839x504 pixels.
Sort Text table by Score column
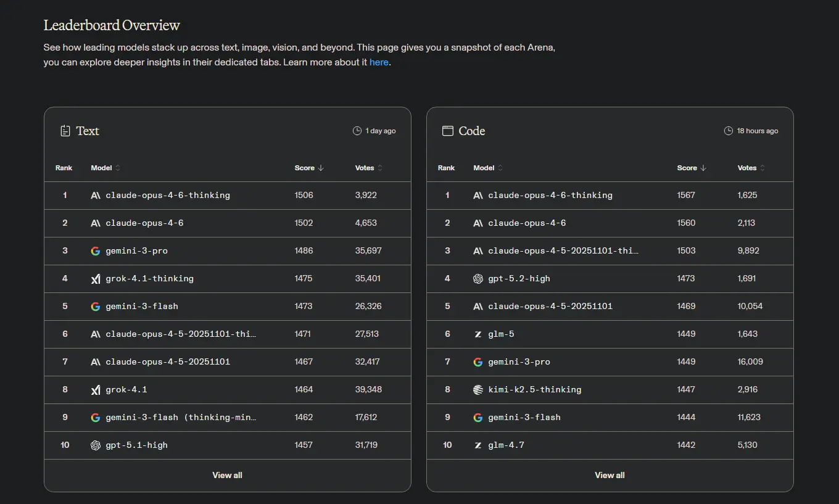[x=309, y=168]
